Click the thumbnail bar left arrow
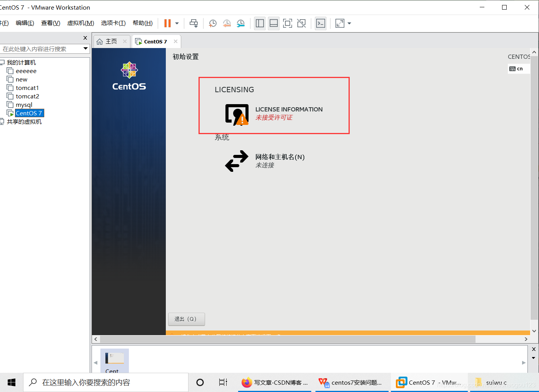539x392 pixels. [95, 362]
